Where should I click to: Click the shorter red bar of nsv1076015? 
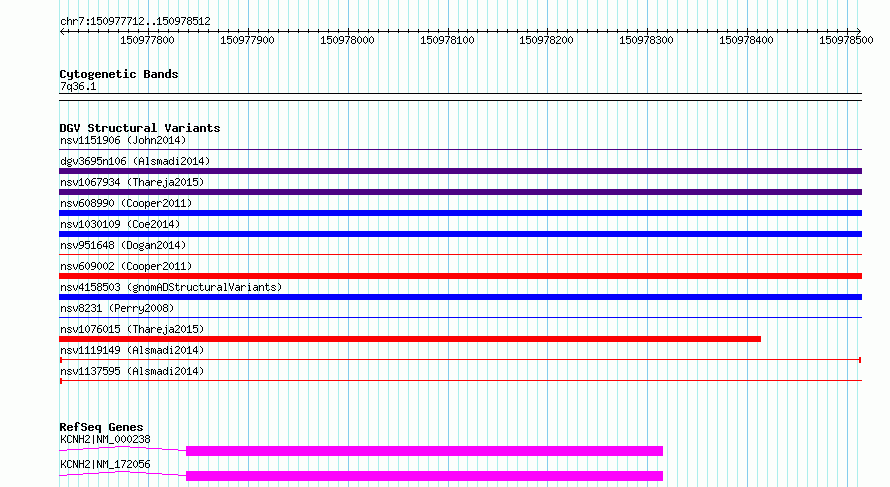click(x=410, y=339)
